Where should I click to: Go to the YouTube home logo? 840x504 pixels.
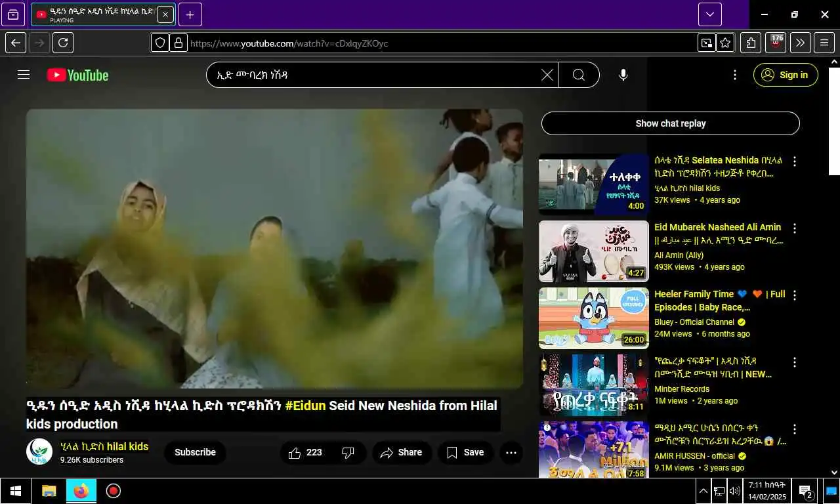pos(77,75)
